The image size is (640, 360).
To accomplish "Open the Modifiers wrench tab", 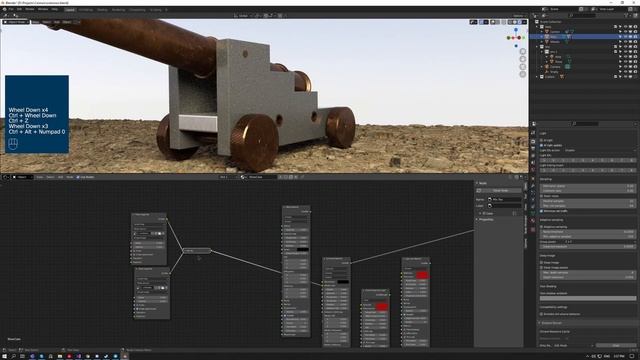I will click(533, 186).
